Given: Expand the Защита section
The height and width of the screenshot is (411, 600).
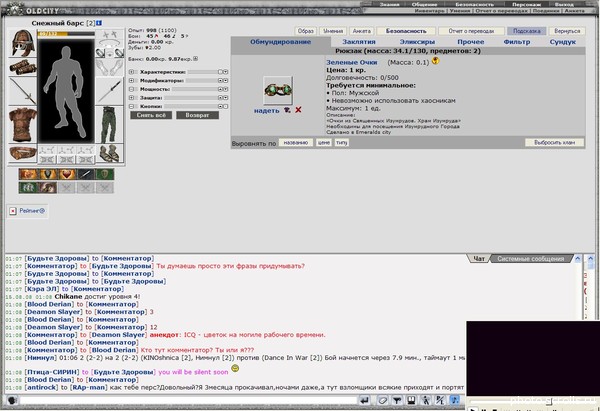Looking at the screenshot, I should (x=131, y=98).
